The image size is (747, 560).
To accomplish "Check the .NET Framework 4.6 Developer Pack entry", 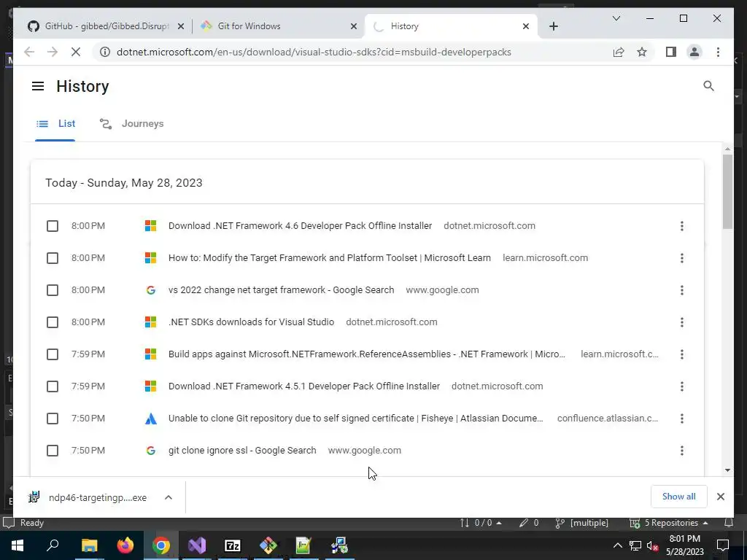I will (x=53, y=226).
